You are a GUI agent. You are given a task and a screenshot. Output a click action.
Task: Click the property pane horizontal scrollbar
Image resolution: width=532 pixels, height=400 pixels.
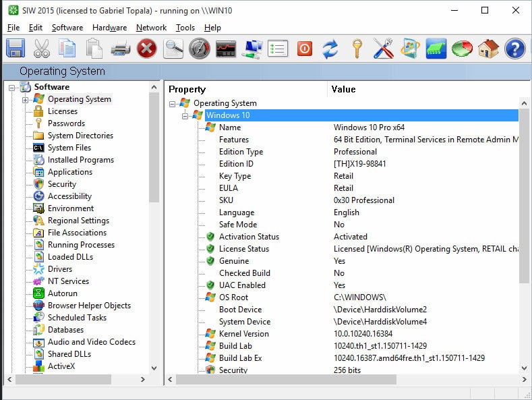pos(286,379)
